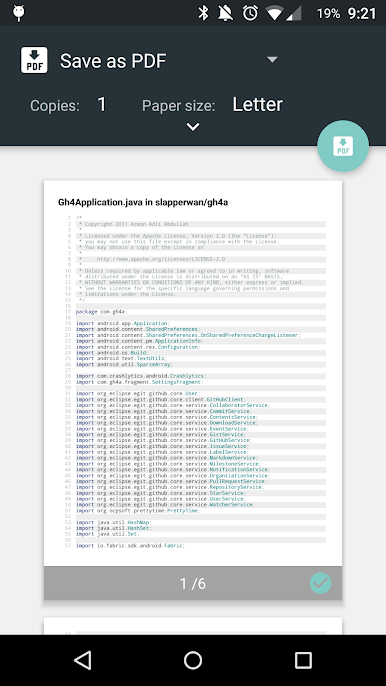Screen dimensions: 386x686
Task: Tap the Wi-Fi signal status icon
Action: (274, 14)
